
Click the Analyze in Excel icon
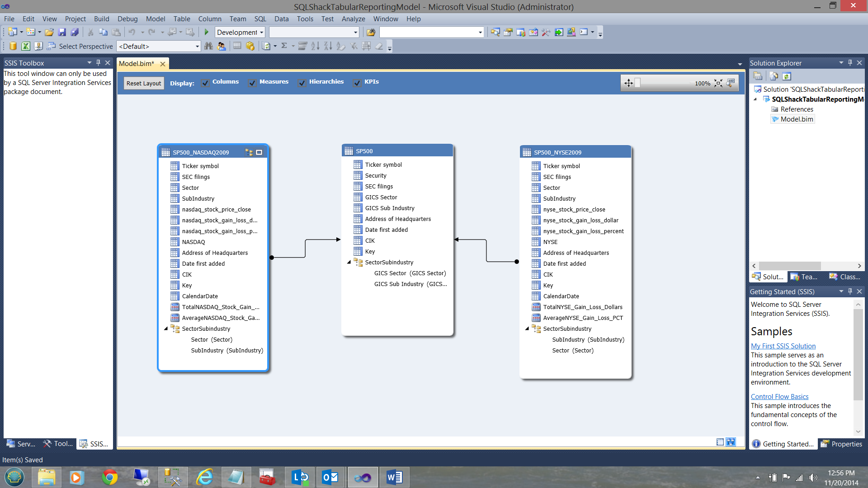tap(26, 46)
